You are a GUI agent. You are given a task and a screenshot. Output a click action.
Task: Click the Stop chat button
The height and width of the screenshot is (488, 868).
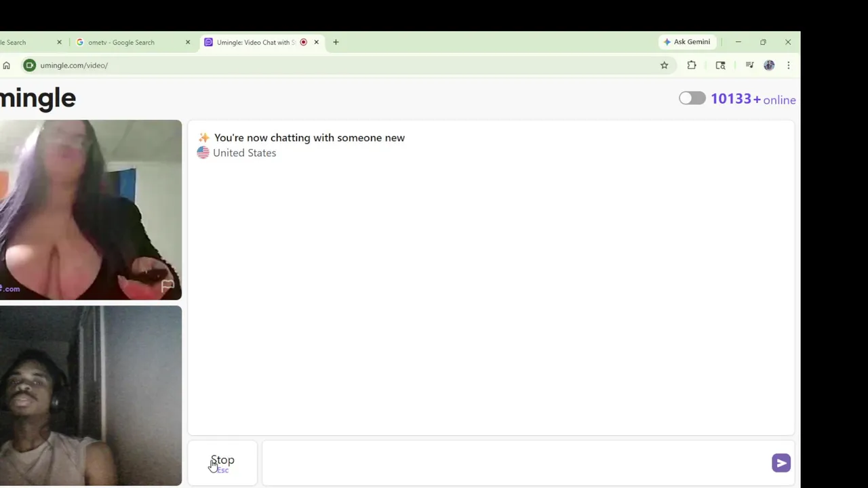222,463
